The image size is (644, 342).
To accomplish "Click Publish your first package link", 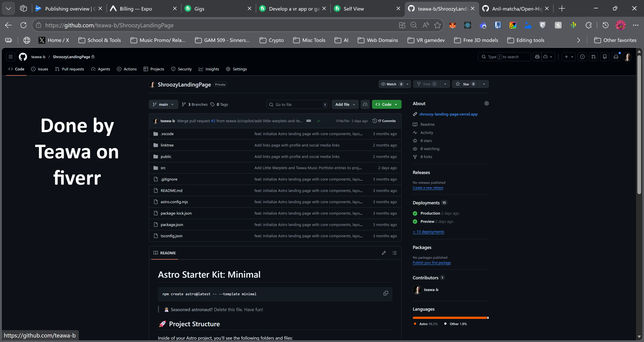I will point(432,263).
